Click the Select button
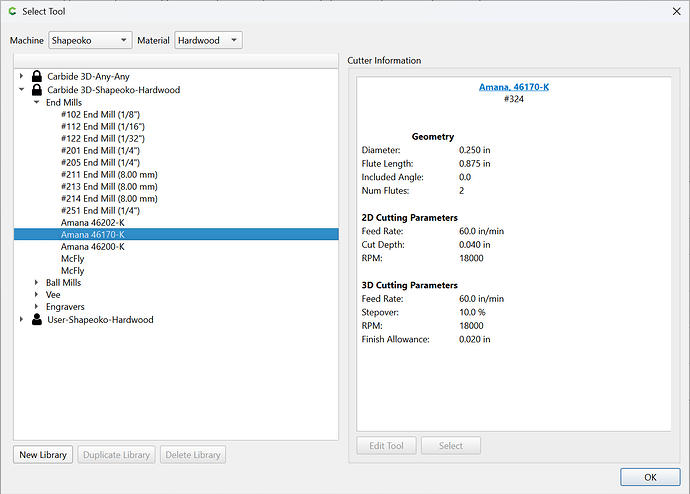The image size is (690, 494). click(451, 446)
